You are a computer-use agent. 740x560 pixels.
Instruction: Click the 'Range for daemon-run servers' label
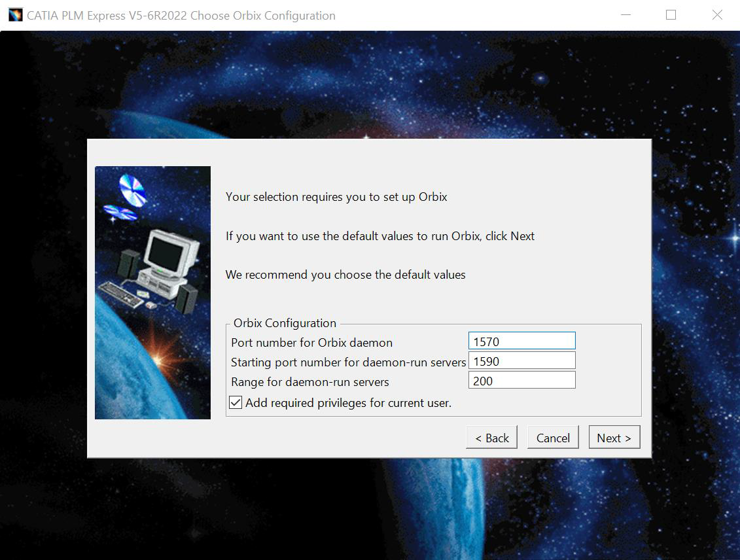[x=310, y=382]
